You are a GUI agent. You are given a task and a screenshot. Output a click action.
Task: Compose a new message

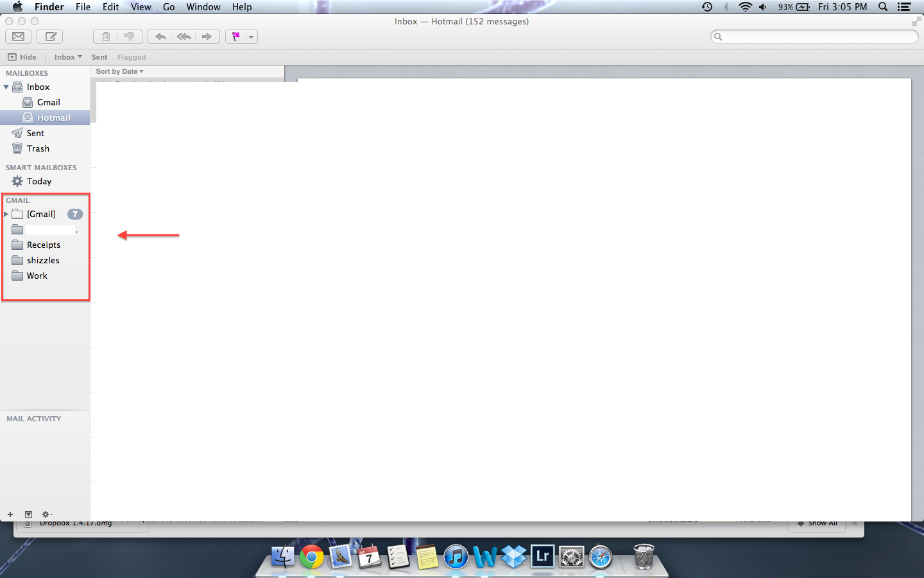(x=50, y=37)
